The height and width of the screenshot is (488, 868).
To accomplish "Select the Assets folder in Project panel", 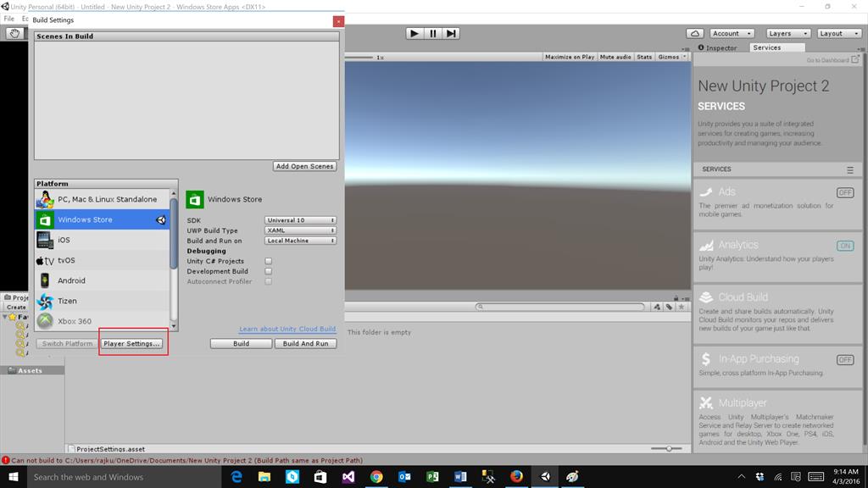I will point(32,371).
